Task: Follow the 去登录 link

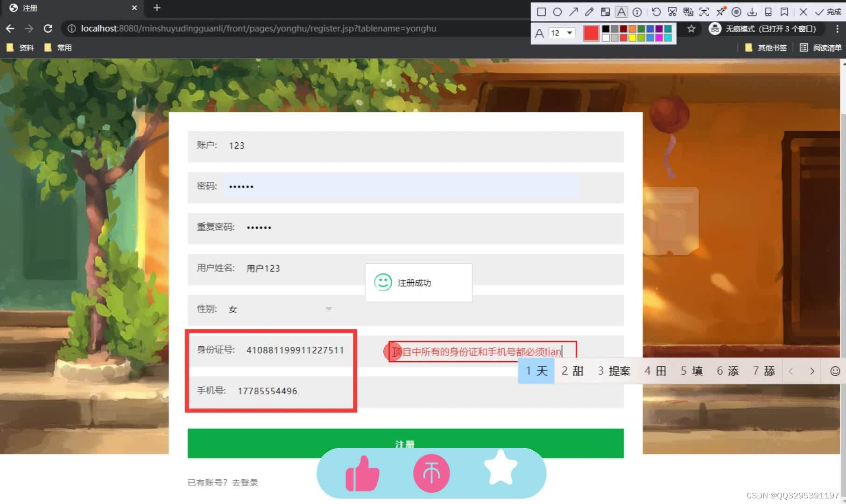Action: point(245,483)
